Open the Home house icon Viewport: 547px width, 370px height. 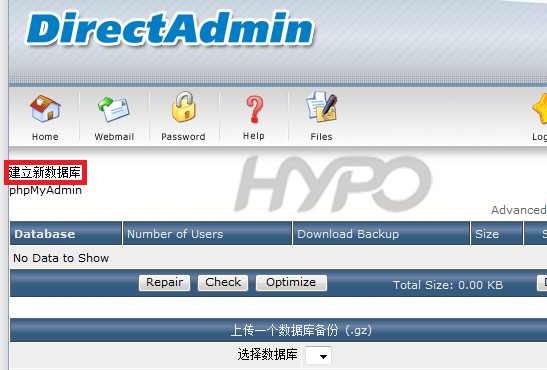[45, 109]
